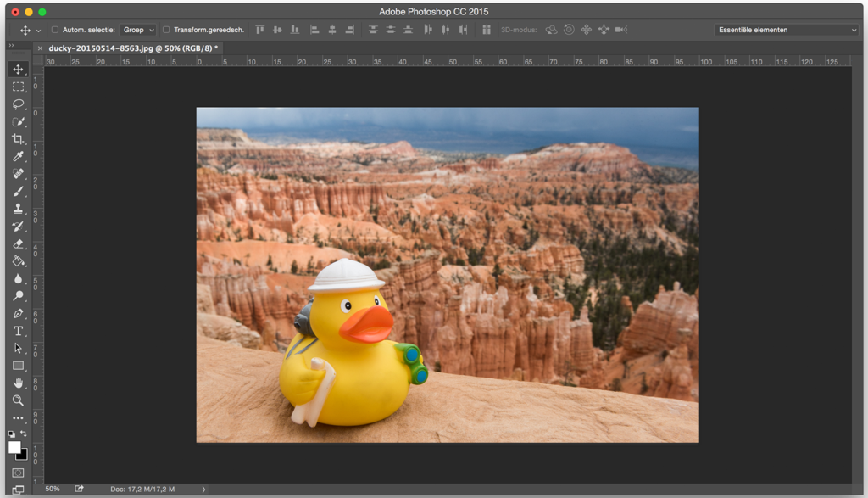Open the Essentiële elementen workspace dropdown
This screenshot has height=498, width=868.
click(786, 30)
